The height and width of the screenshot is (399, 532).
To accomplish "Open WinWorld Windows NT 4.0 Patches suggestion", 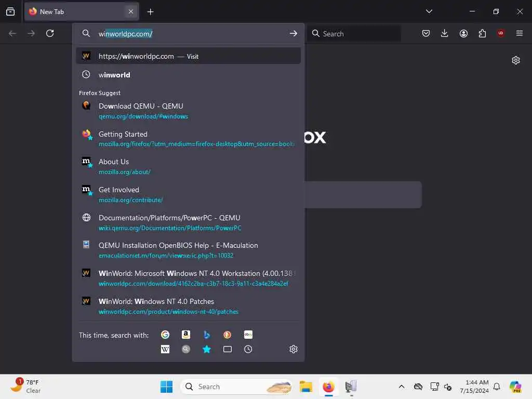I will coord(188,306).
